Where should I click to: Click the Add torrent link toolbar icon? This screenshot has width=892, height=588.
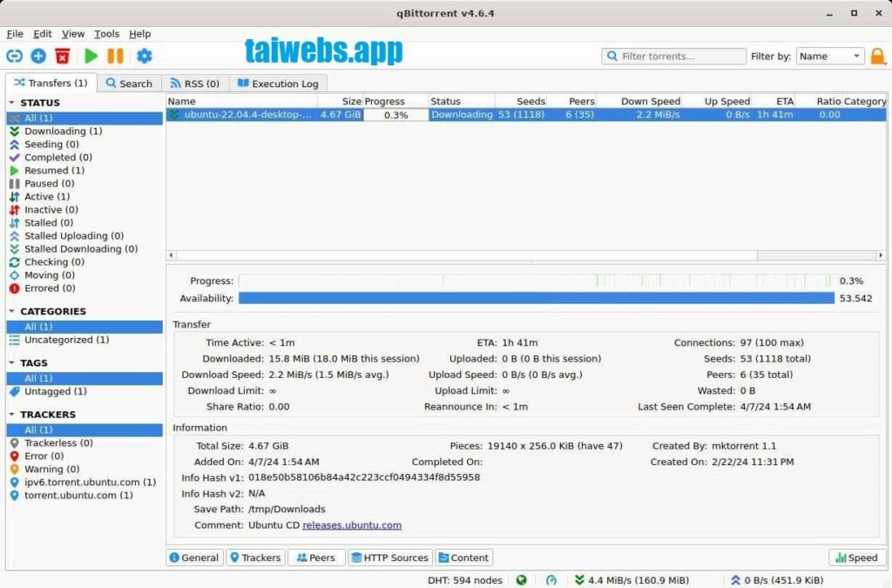[x=14, y=56]
